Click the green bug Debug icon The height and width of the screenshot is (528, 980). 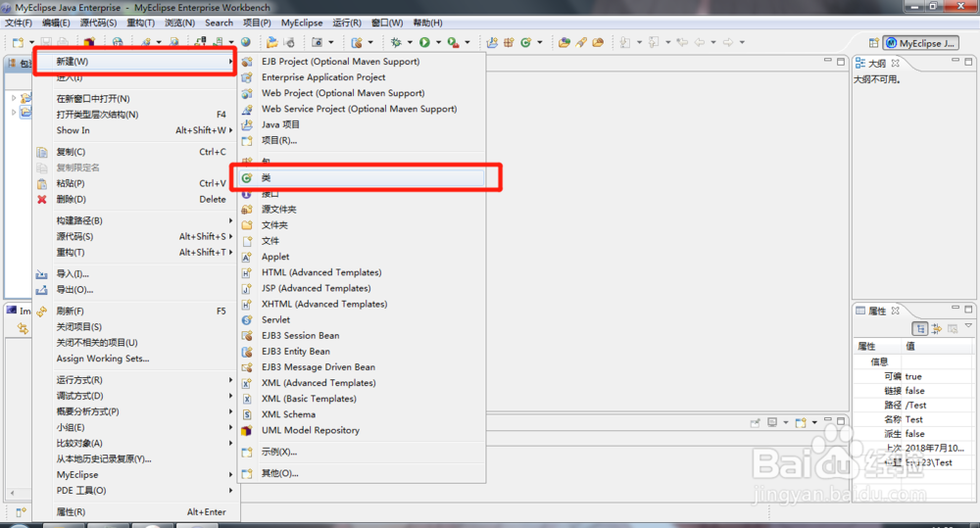click(x=396, y=42)
